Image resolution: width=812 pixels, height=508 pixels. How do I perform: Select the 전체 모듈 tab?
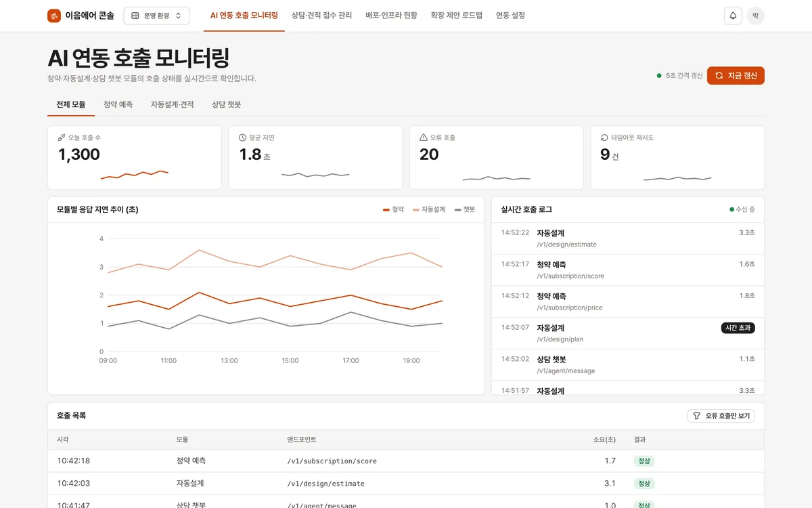tap(71, 105)
